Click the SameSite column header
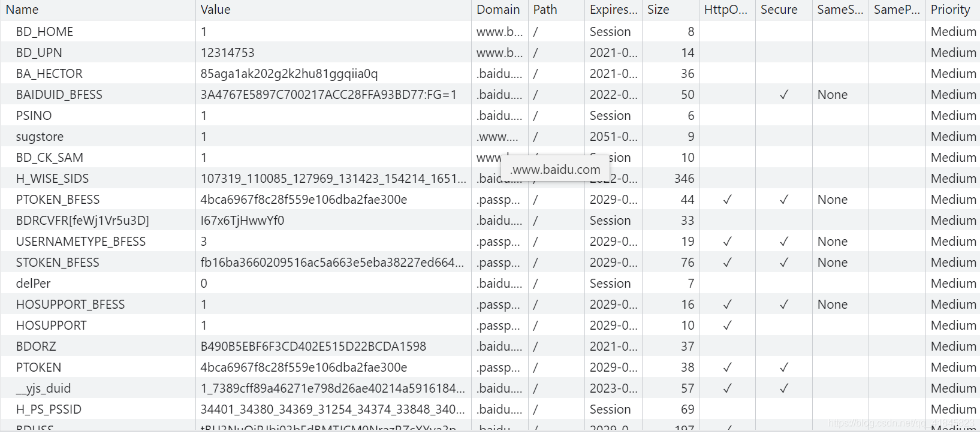Screen dimensions: 980x434 pos(840,10)
